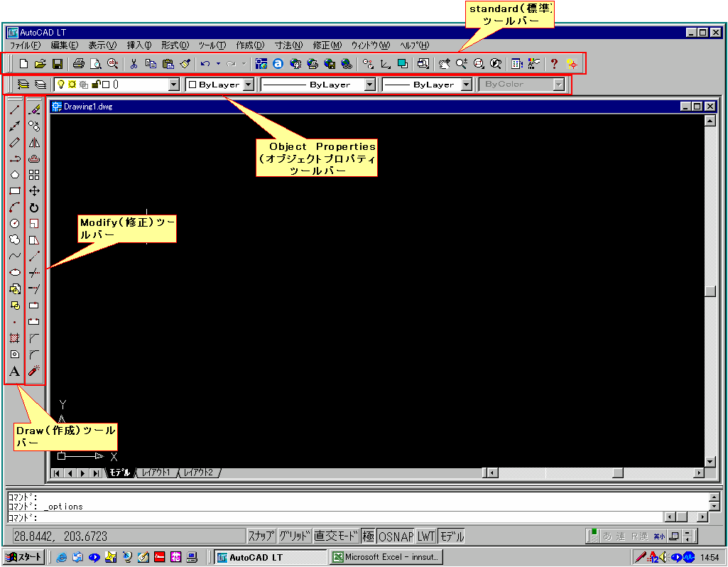Click the drawing's vertical scrollbar thumb

point(710,291)
